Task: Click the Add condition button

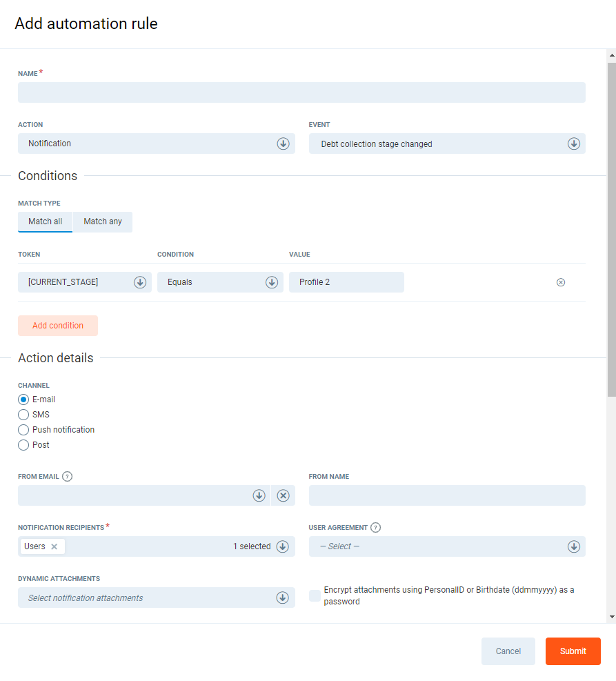Action: [58, 326]
